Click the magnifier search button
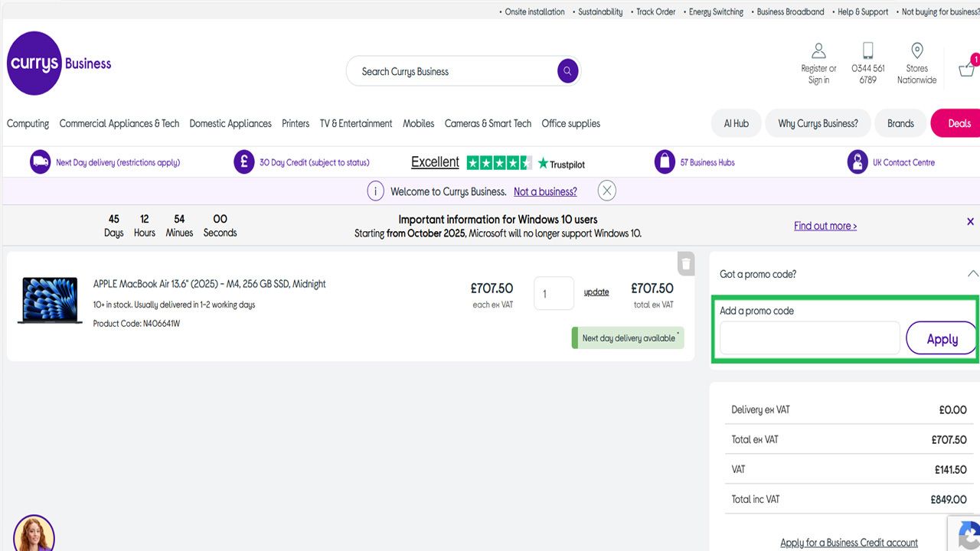The width and height of the screenshot is (980, 551). tap(567, 71)
